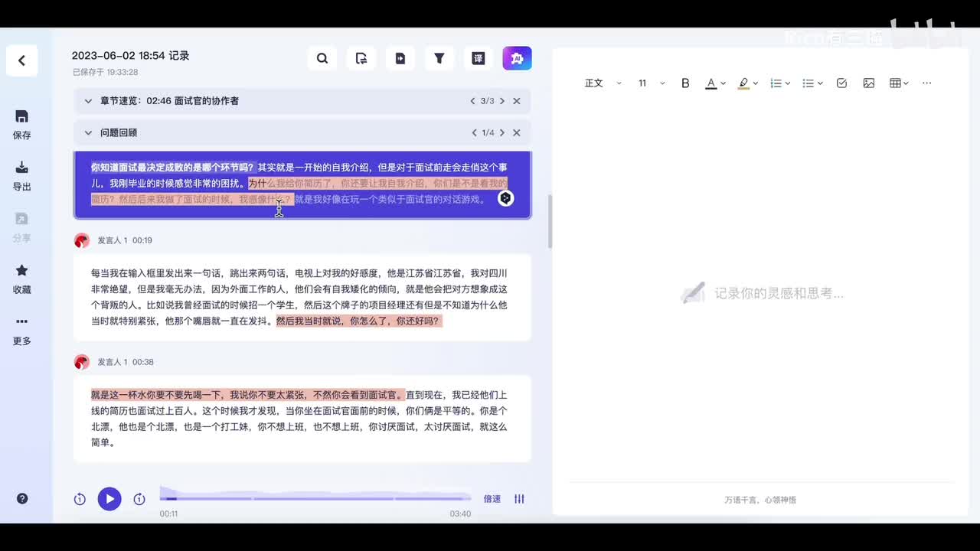Open the transcript search tool
The width and height of the screenshot is (980, 551).
click(322, 58)
